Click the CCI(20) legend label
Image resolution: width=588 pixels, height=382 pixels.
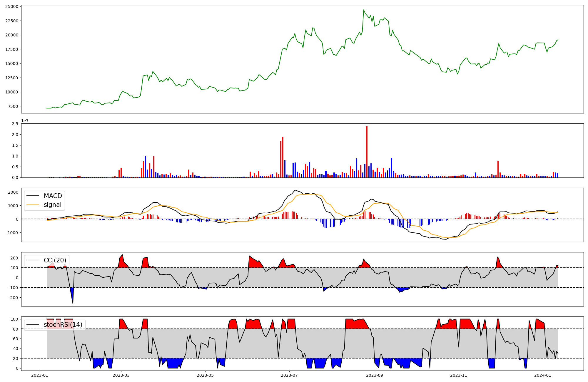pyautogui.click(x=55, y=260)
